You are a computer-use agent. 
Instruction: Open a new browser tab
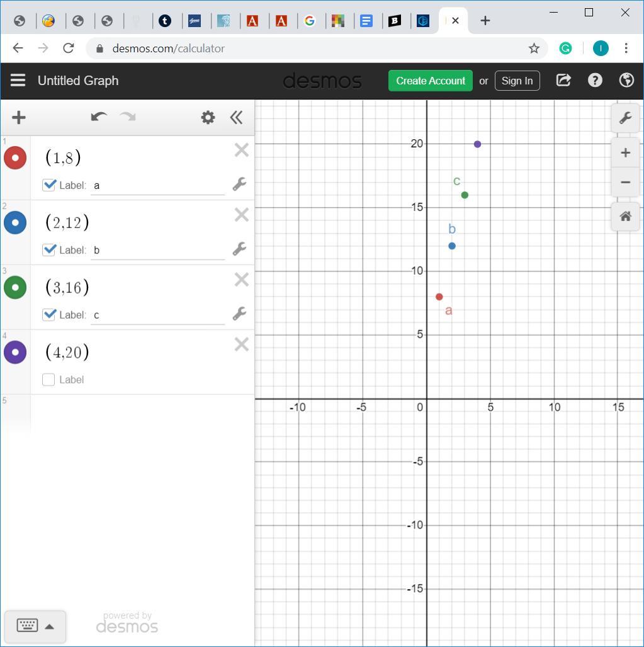[485, 20]
